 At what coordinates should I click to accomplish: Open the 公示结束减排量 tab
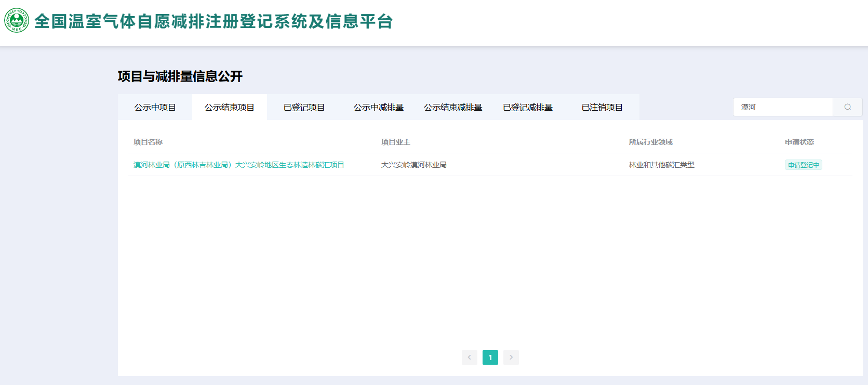click(x=453, y=108)
